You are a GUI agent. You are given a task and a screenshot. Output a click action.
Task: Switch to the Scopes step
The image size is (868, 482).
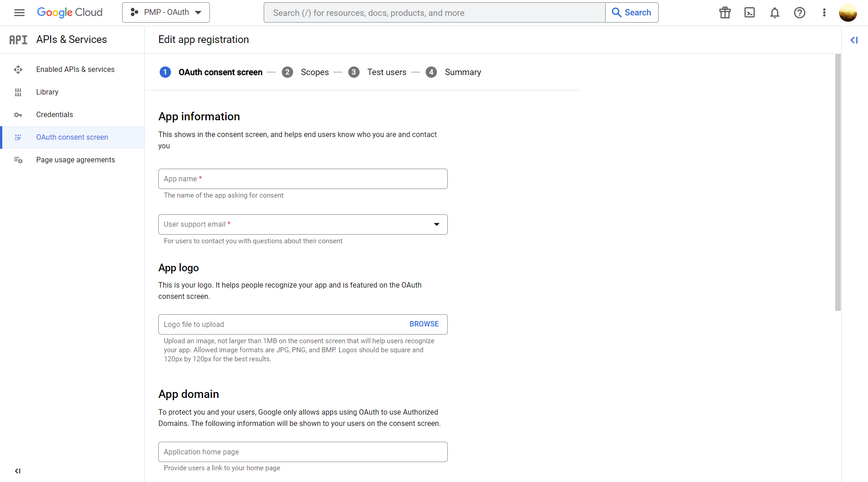[x=315, y=72]
